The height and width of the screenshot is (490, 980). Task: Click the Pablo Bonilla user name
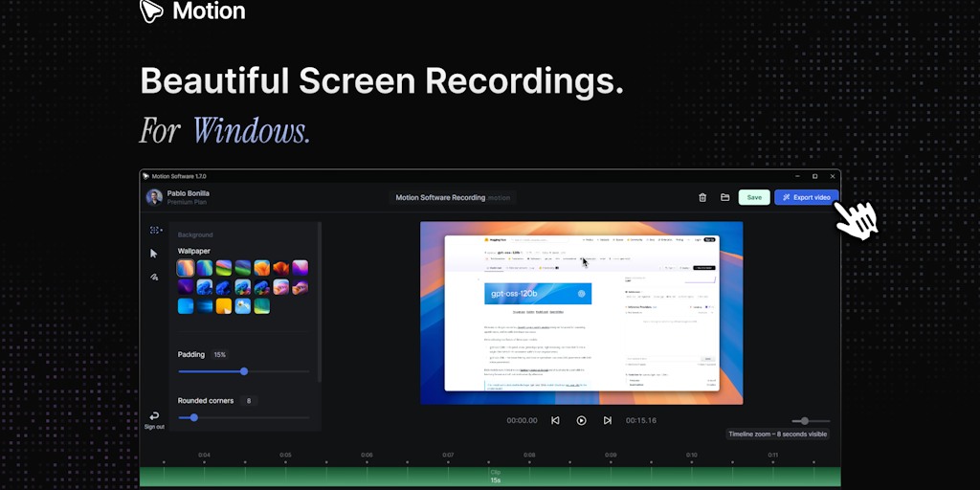click(x=189, y=193)
